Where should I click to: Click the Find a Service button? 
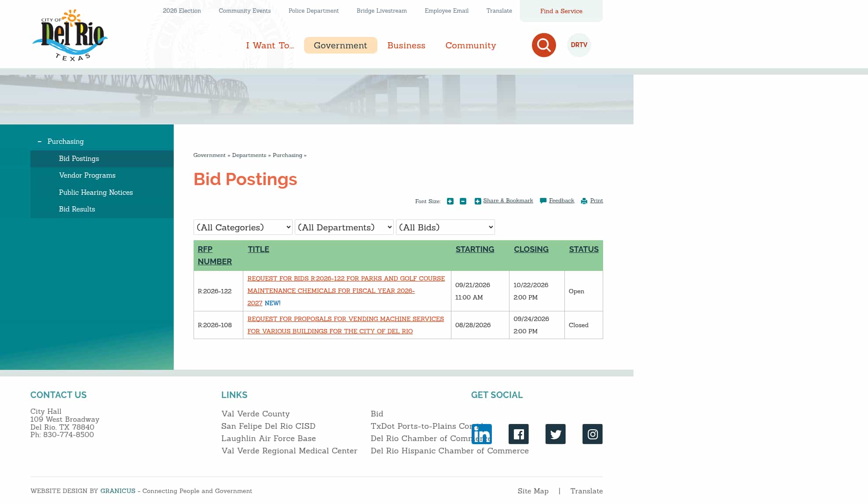(x=561, y=11)
